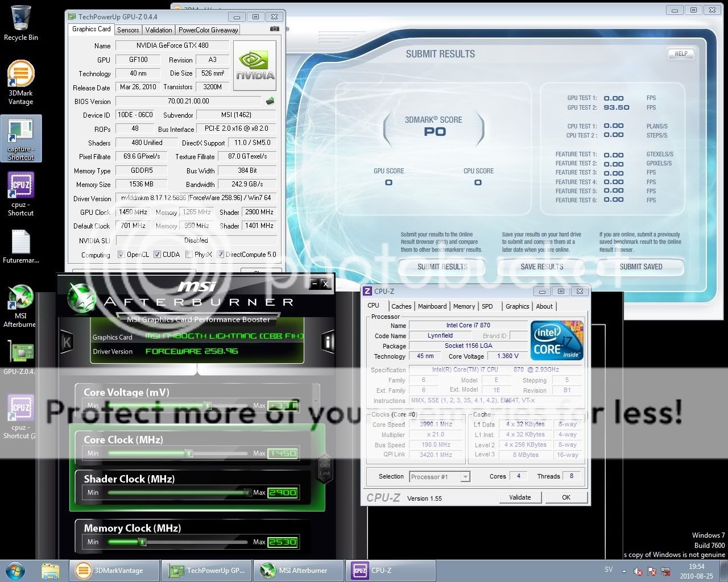The width and height of the screenshot is (728, 582).
Task: Click the NVIDIA logo in GPU-Z
Action: click(255, 67)
